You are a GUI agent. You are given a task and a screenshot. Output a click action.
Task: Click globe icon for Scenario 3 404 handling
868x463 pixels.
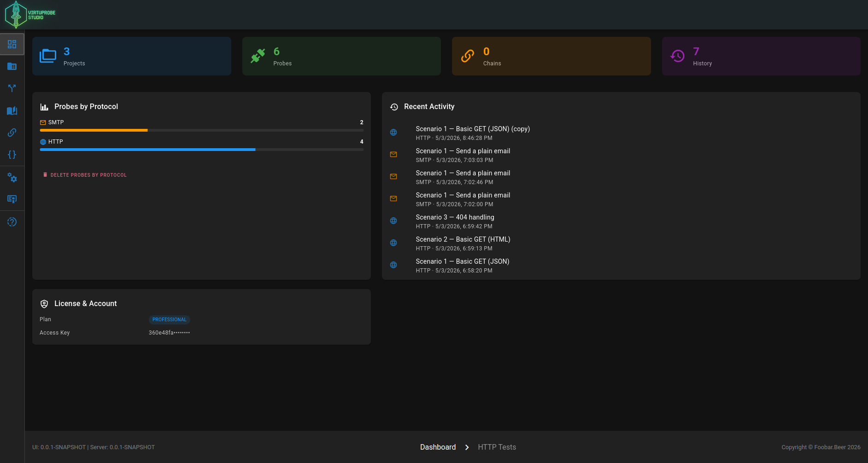pyautogui.click(x=393, y=221)
